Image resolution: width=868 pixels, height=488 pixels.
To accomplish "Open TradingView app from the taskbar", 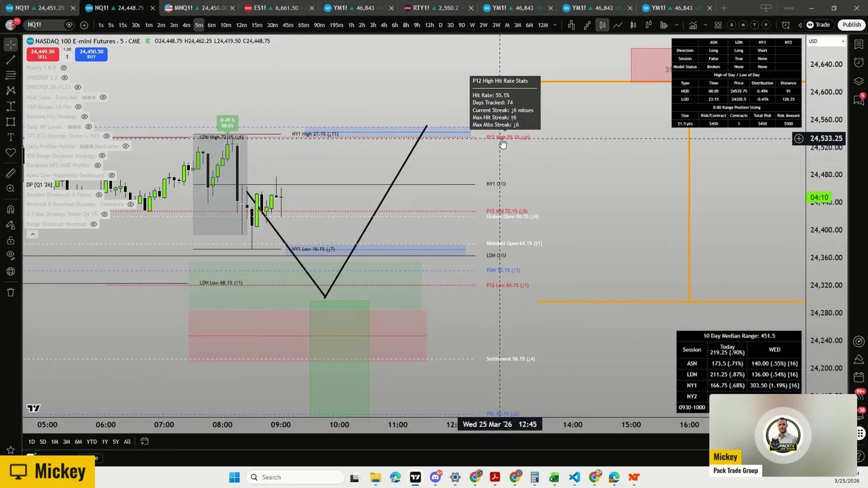I will [x=415, y=477].
